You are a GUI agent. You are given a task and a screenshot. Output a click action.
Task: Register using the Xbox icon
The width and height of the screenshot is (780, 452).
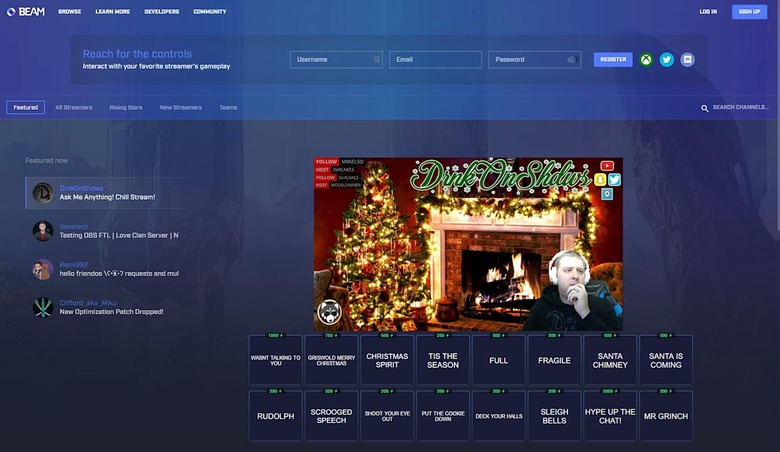(647, 60)
